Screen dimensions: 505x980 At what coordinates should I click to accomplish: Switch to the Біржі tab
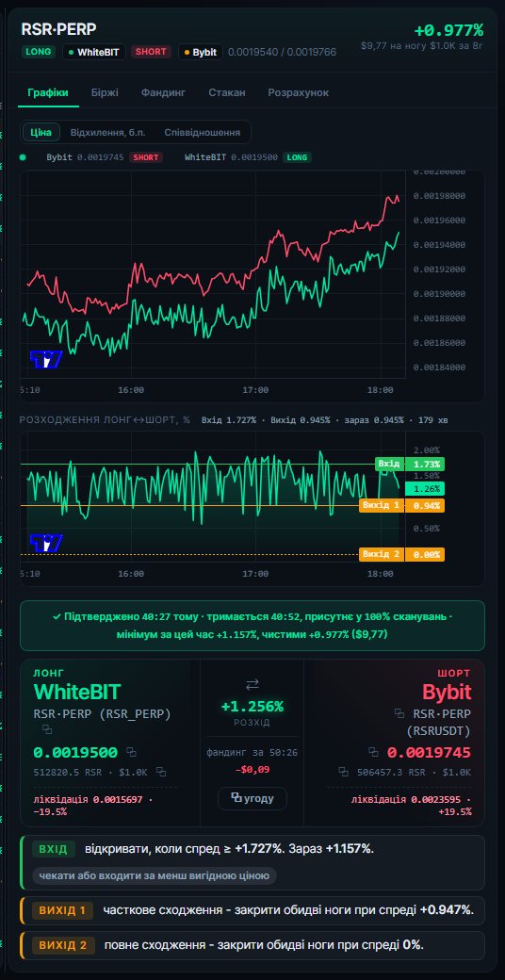point(105,92)
